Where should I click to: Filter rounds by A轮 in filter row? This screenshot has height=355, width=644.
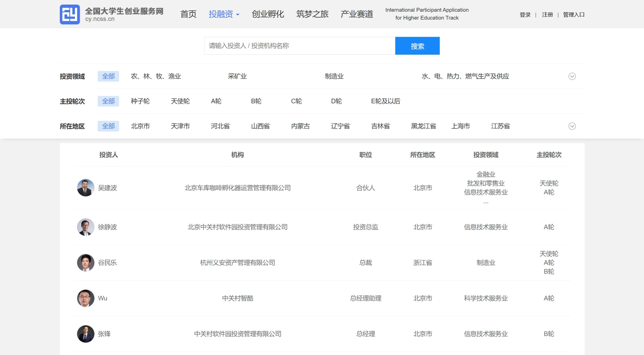216,101
